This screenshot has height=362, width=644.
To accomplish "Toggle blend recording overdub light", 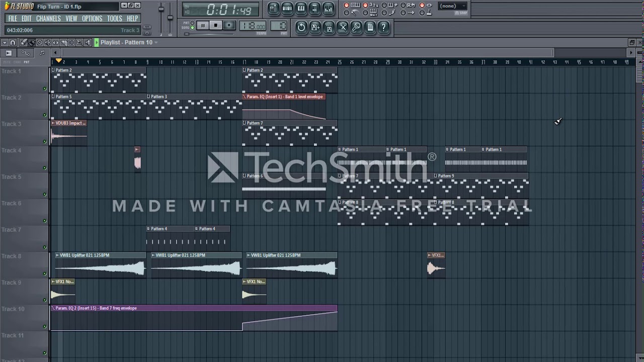I will pos(384,5).
